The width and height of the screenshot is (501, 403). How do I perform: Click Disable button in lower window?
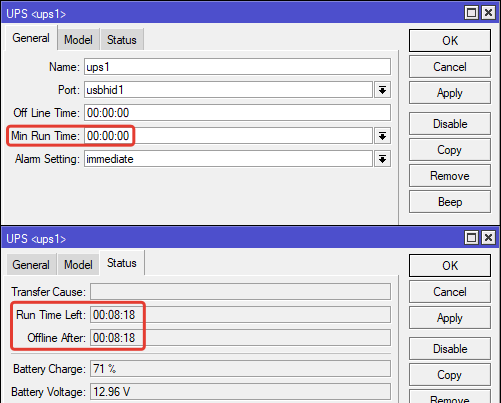coord(450,349)
